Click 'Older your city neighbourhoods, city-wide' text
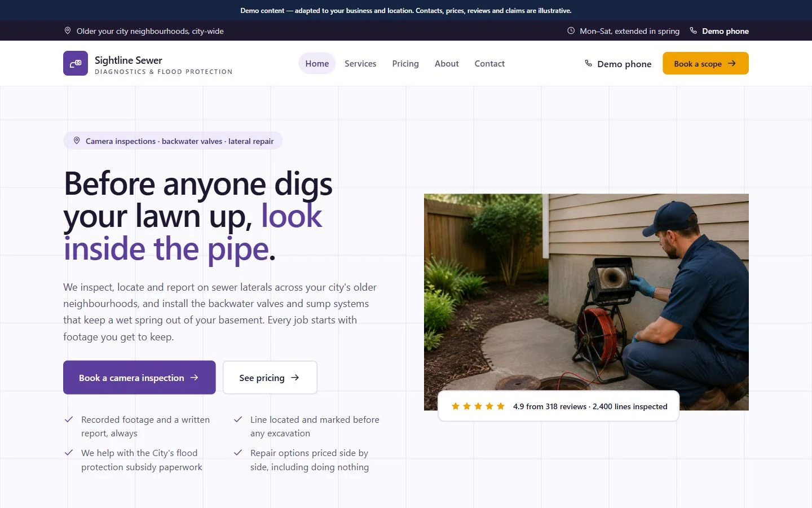The width and height of the screenshot is (812, 508). coord(150,31)
